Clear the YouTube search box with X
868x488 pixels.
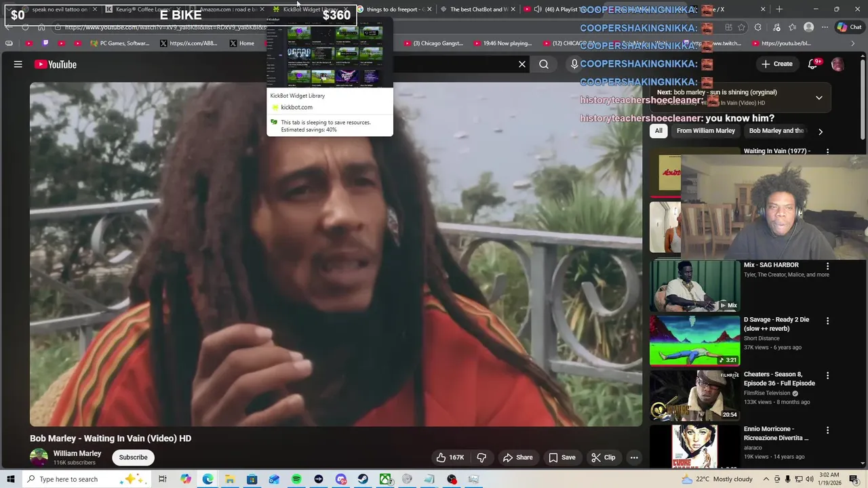522,64
